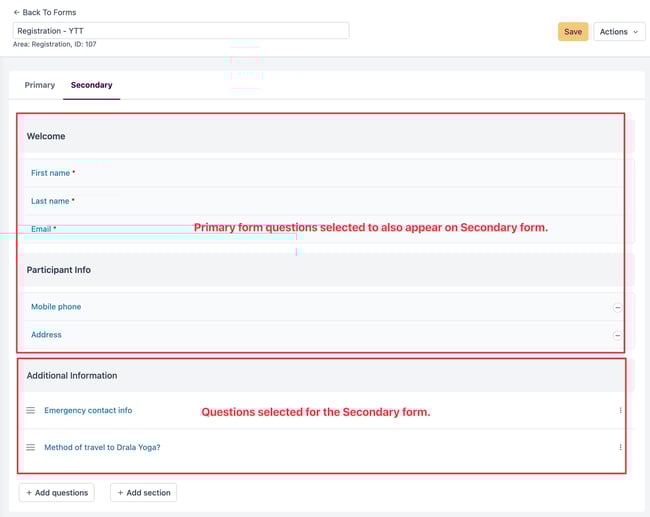The width and height of the screenshot is (650, 517).
Task: Remove Address question with minus icon
Action: (x=617, y=335)
